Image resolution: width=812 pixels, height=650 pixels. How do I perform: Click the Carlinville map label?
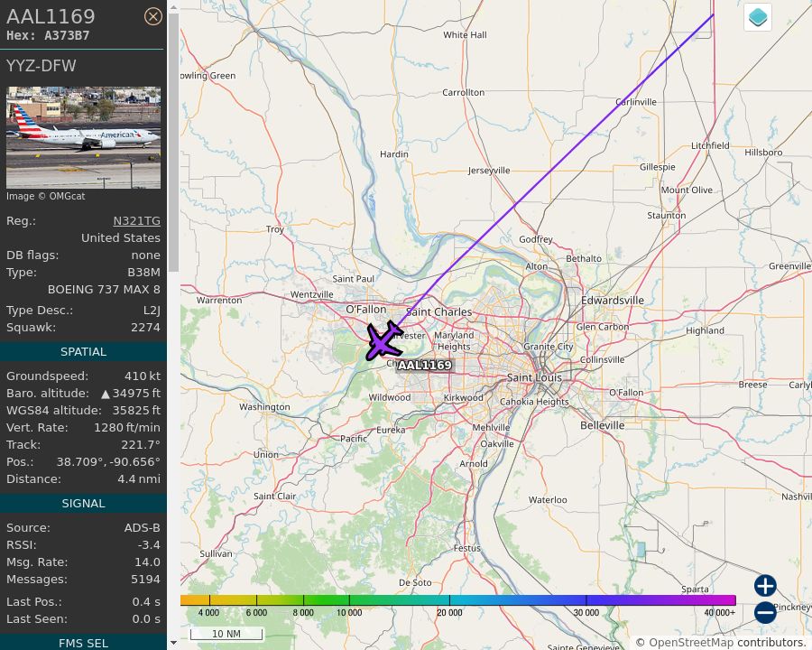point(636,102)
